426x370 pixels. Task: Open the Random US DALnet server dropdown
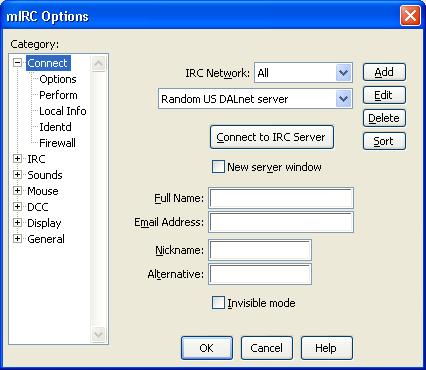[343, 99]
